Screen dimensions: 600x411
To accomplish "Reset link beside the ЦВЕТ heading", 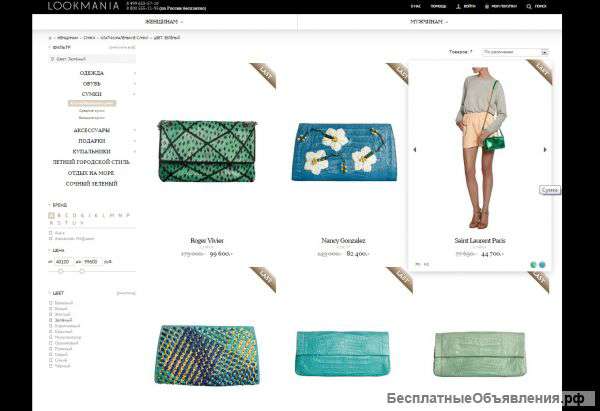I will pos(126,293).
